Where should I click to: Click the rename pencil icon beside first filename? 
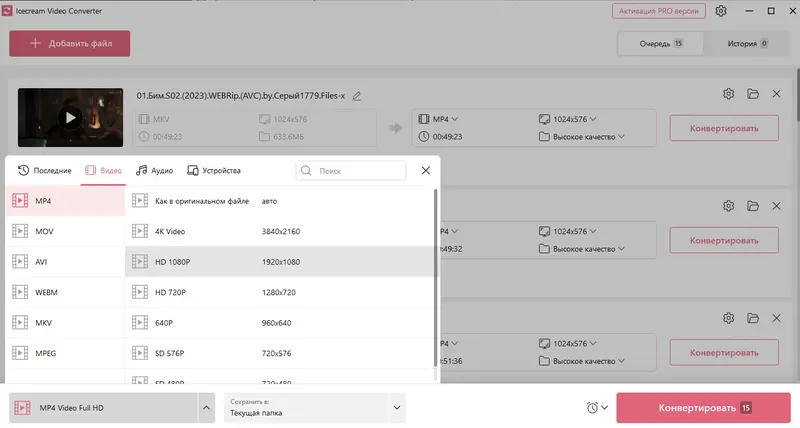(356, 95)
